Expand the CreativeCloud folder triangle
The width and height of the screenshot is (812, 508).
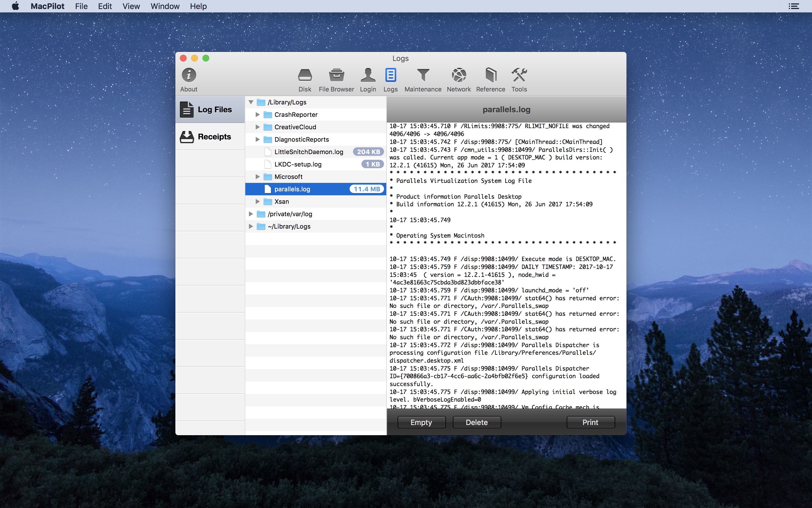[257, 127]
